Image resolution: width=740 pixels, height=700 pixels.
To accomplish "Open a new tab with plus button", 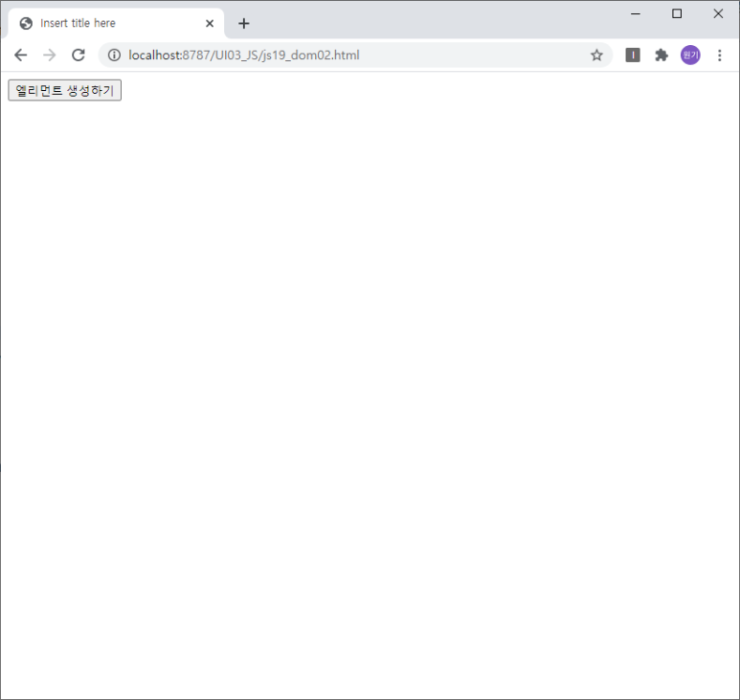I will coord(243,24).
